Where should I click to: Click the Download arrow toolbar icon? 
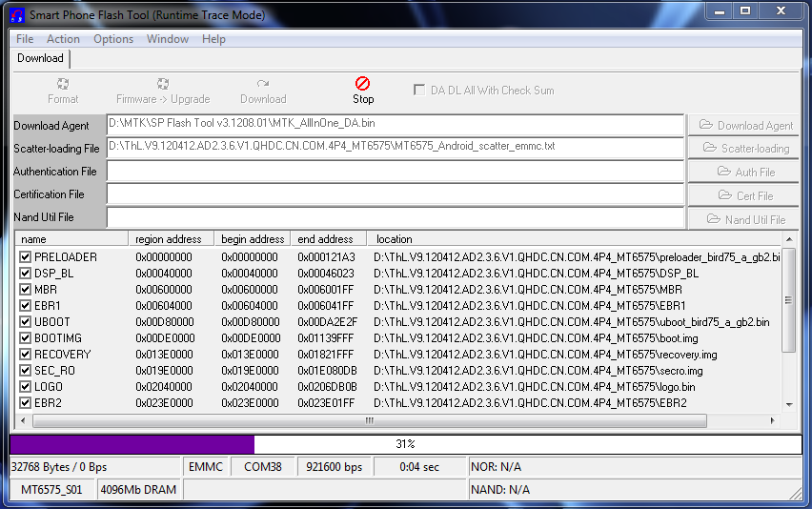(x=263, y=83)
